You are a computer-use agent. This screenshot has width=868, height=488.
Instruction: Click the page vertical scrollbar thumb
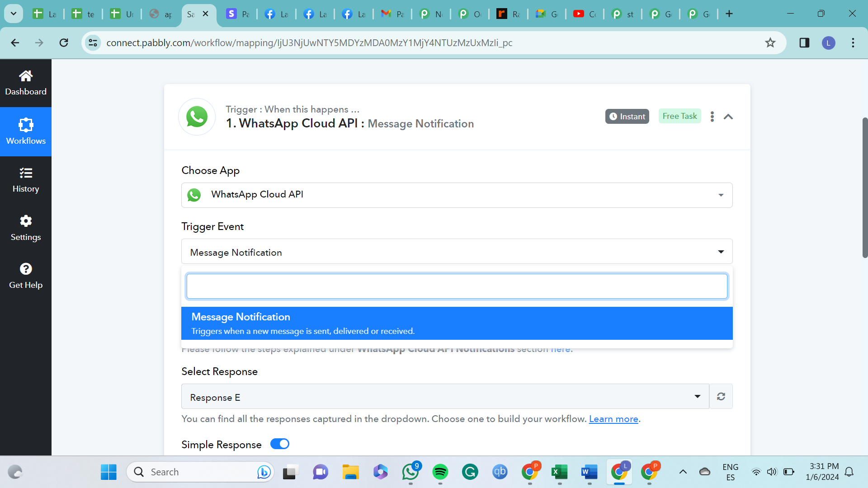865,188
